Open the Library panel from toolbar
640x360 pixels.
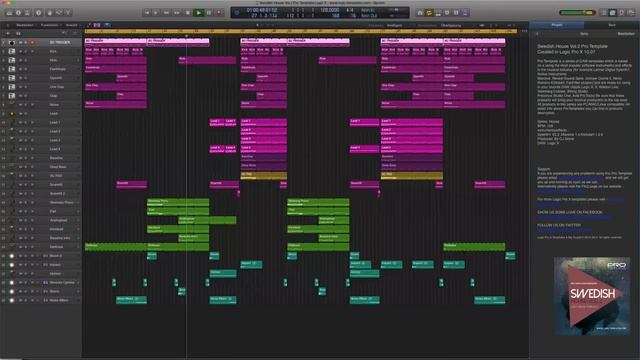9,13
